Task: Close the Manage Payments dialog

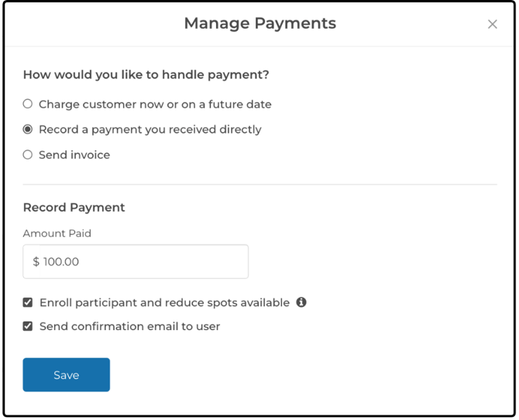Action: [492, 25]
